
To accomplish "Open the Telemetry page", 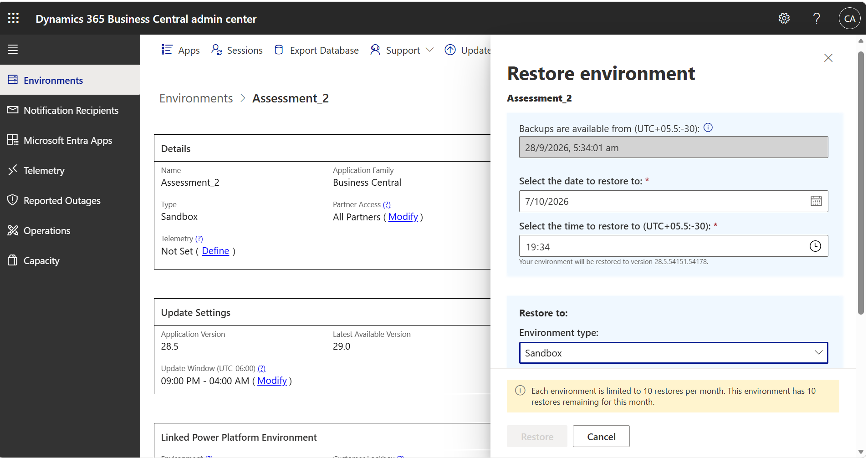I will point(71,170).
